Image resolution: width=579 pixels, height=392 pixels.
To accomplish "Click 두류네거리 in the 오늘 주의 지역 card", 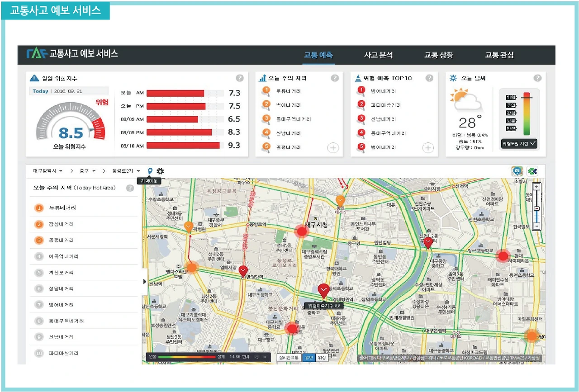I will pyautogui.click(x=288, y=91).
